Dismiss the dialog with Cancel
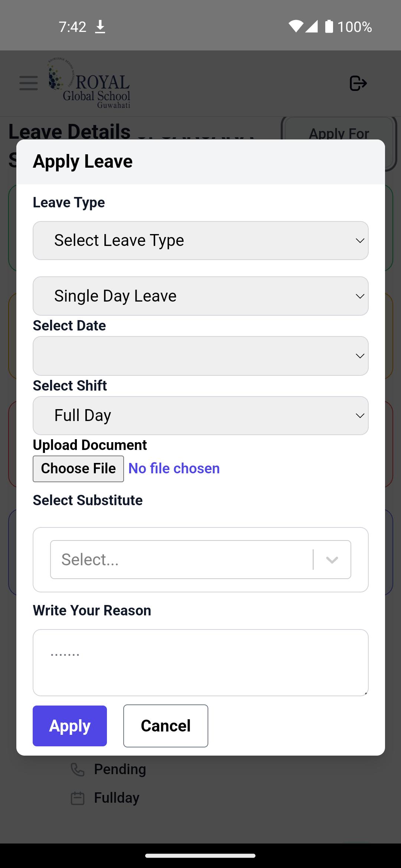This screenshot has width=401, height=868. pyautogui.click(x=166, y=726)
